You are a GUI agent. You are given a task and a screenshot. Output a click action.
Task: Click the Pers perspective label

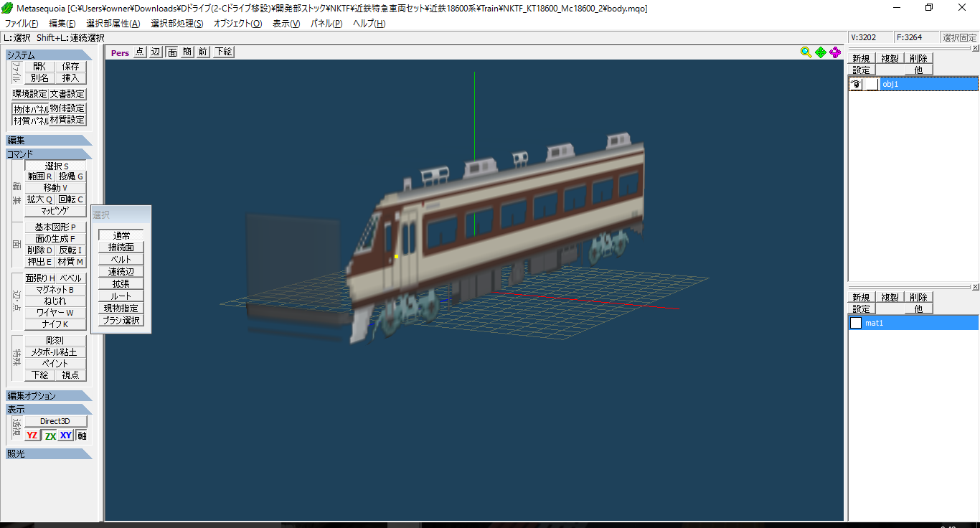pyautogui.click(x=120, y=52)
